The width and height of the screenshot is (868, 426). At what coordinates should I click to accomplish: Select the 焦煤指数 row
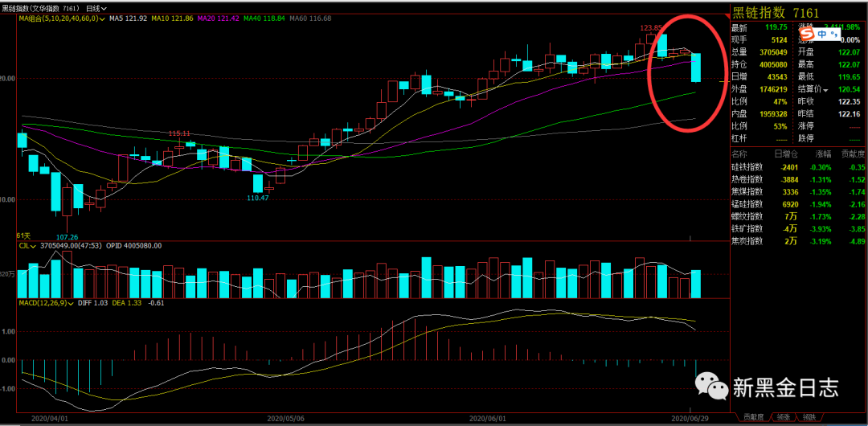798,191
